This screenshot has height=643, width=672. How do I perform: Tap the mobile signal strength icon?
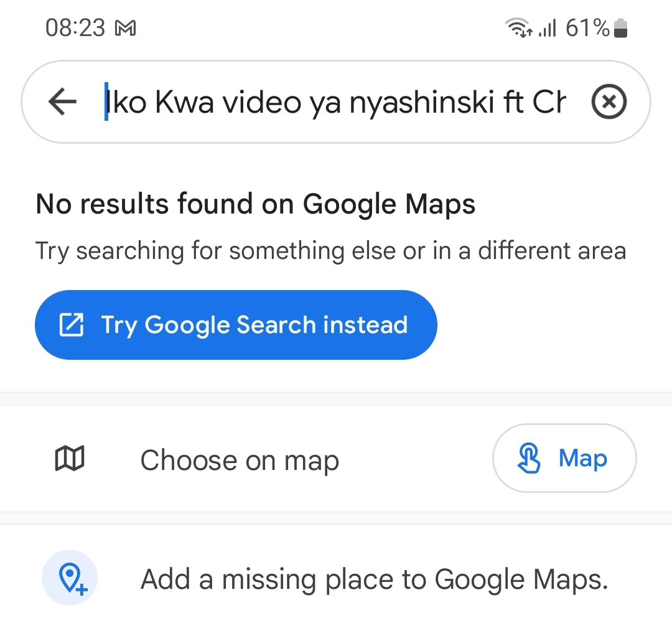pos(548,28)
